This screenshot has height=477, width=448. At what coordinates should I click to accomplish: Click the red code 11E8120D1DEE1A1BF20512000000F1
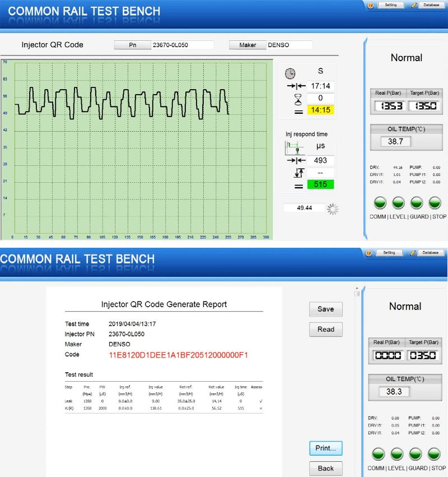[179, 355]
